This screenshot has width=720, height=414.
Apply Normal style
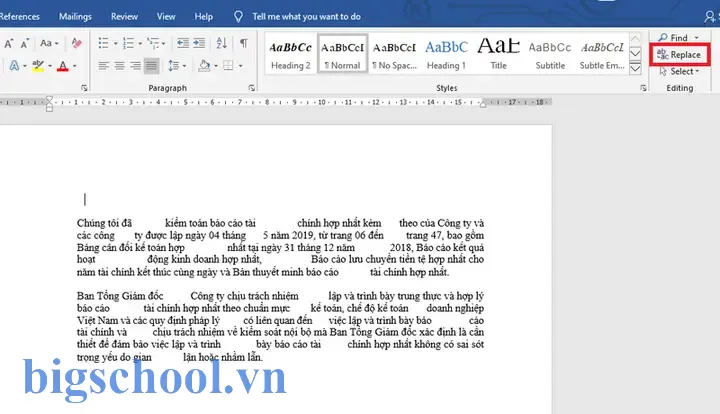(x=343, y=54)
